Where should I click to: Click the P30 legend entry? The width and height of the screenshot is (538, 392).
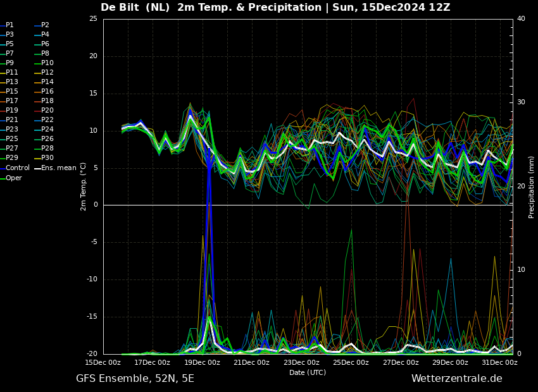47,158
